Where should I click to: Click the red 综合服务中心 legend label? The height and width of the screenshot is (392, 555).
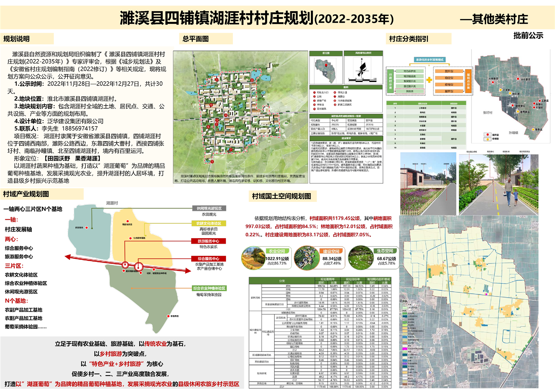[209, 259]
